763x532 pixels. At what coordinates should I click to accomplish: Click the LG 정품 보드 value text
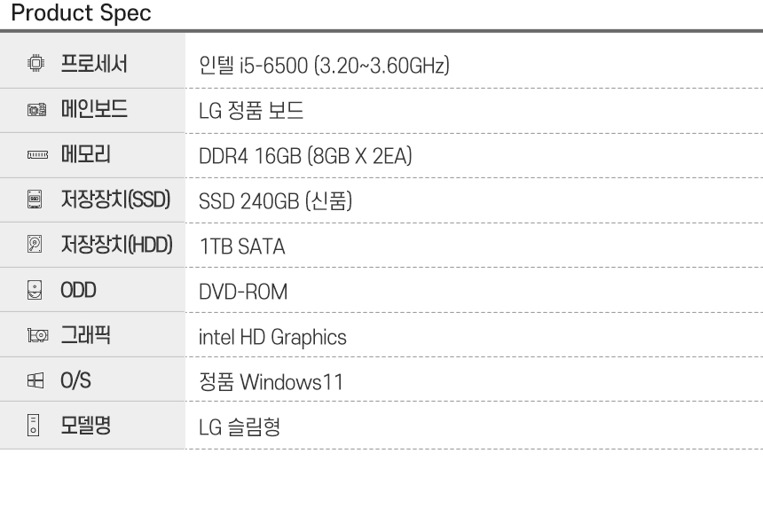(x=251, y=110)
